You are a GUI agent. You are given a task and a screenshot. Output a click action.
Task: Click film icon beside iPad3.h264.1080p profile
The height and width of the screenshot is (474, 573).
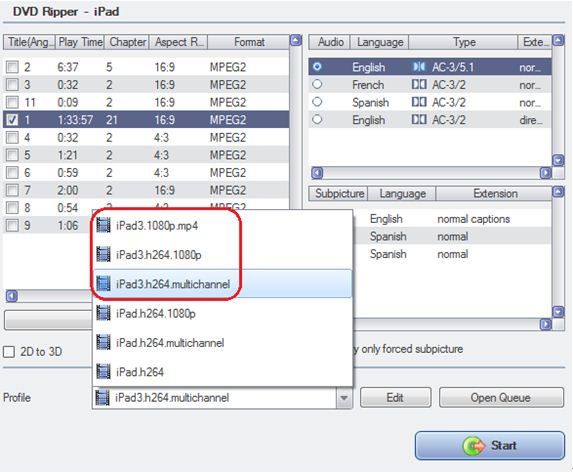pyautogui.click(x=103, y=254)
